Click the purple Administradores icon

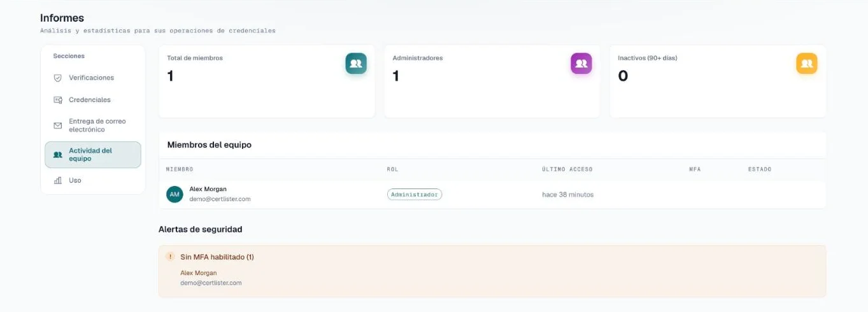click(x=581, y=64)
